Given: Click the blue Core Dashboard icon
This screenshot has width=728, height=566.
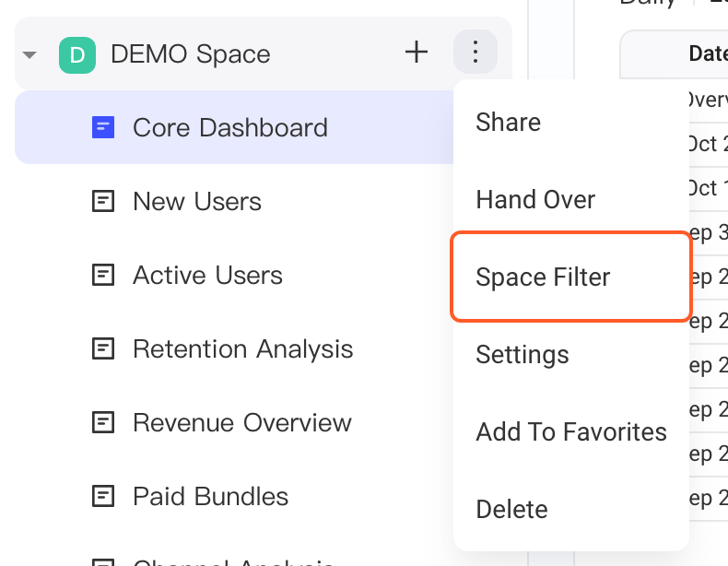Looking at the screenshot, I should [103, 127].
